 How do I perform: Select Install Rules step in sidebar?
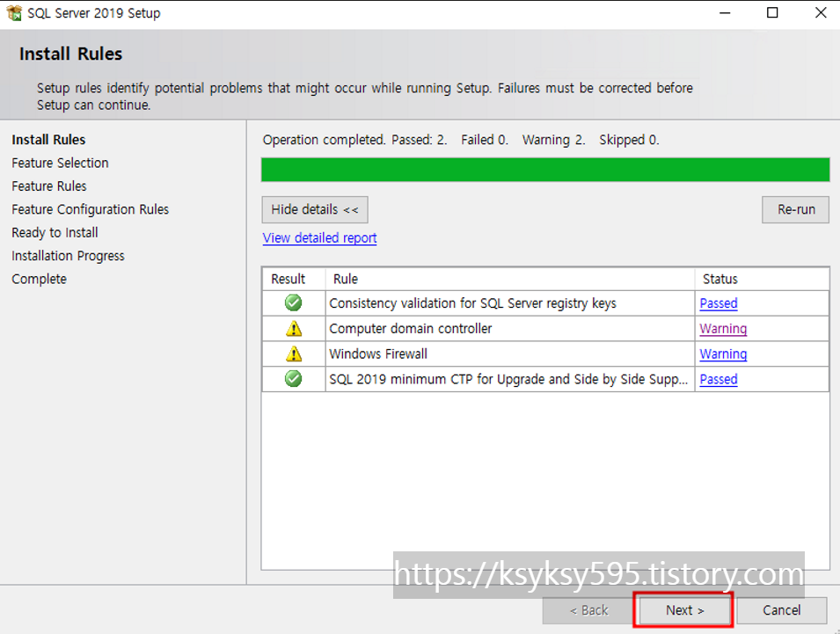coord(48,140)
